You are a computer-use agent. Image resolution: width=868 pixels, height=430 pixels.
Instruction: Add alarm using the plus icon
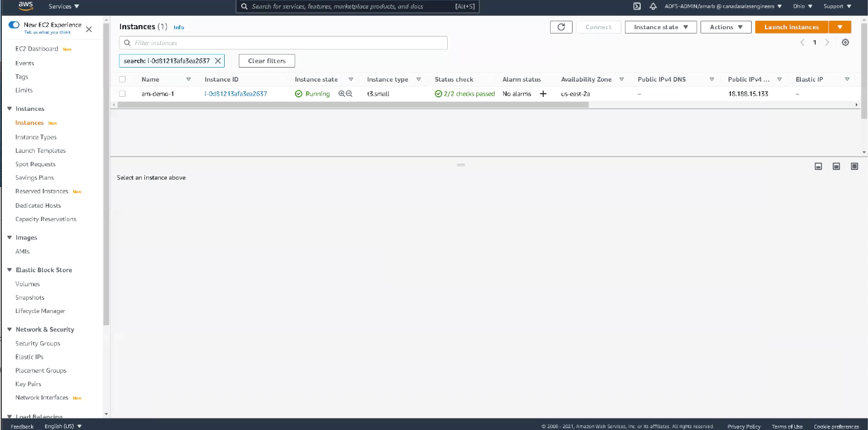543,94
